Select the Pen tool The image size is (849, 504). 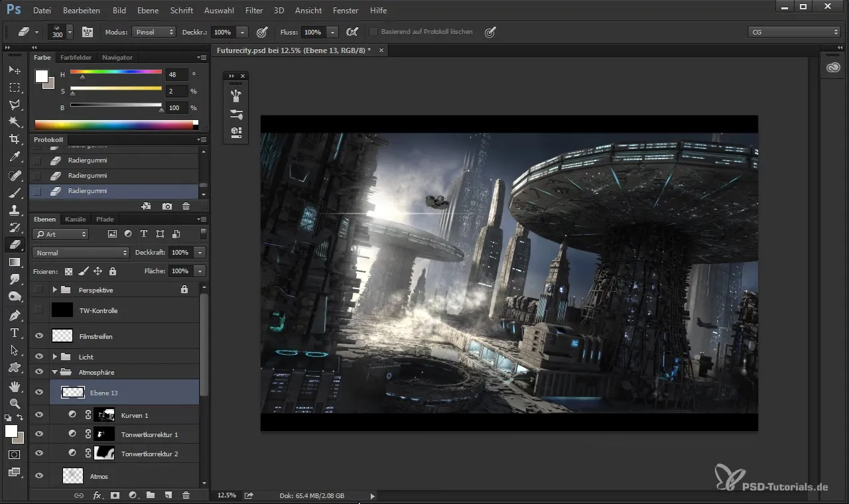(14, 315)
